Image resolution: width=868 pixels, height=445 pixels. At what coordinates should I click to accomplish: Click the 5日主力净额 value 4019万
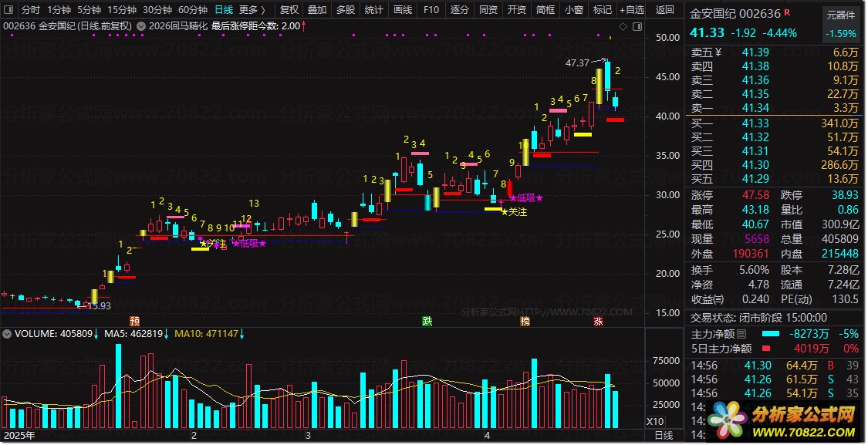point(812,349)
